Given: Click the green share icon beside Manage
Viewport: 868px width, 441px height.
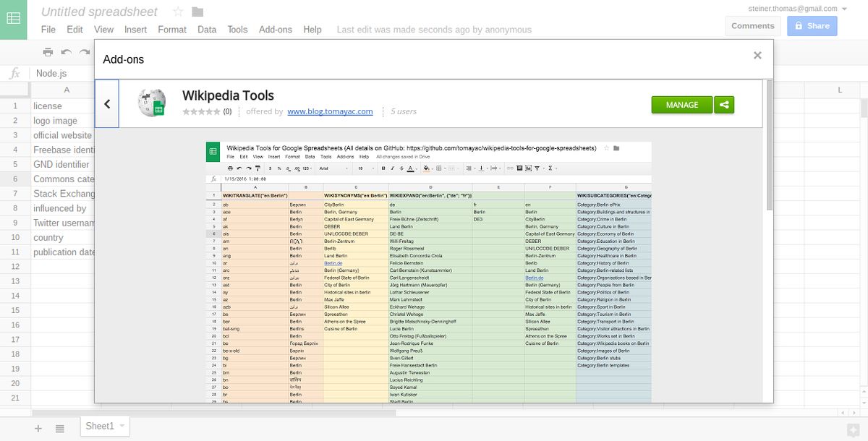Looking at the screenshot, I should click(724, 105).
